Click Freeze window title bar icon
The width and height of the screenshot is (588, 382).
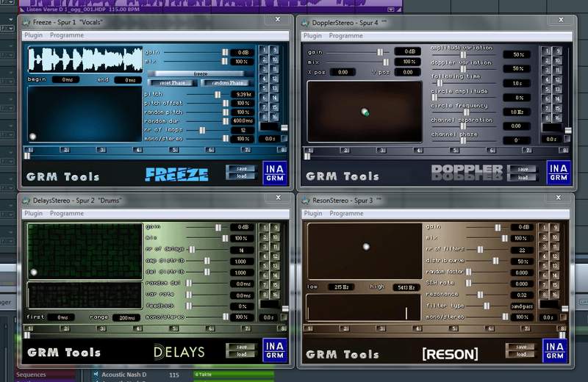coord(26,23)
